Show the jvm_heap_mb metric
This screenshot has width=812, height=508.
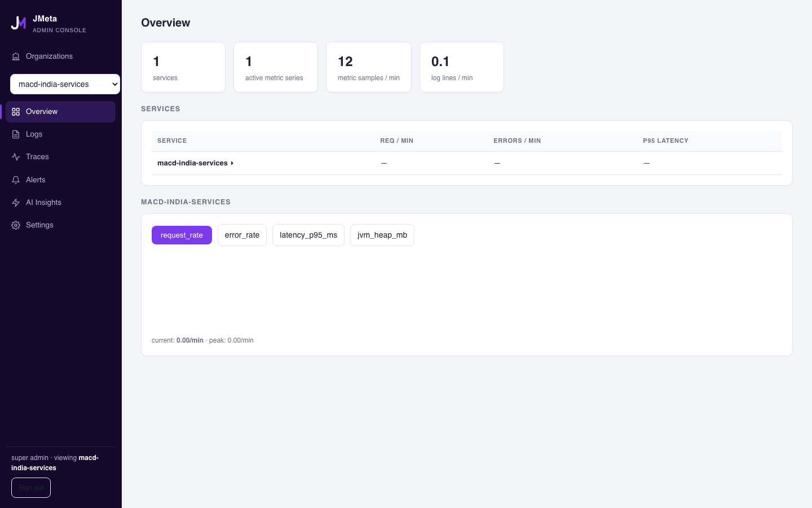coord(382,235)
